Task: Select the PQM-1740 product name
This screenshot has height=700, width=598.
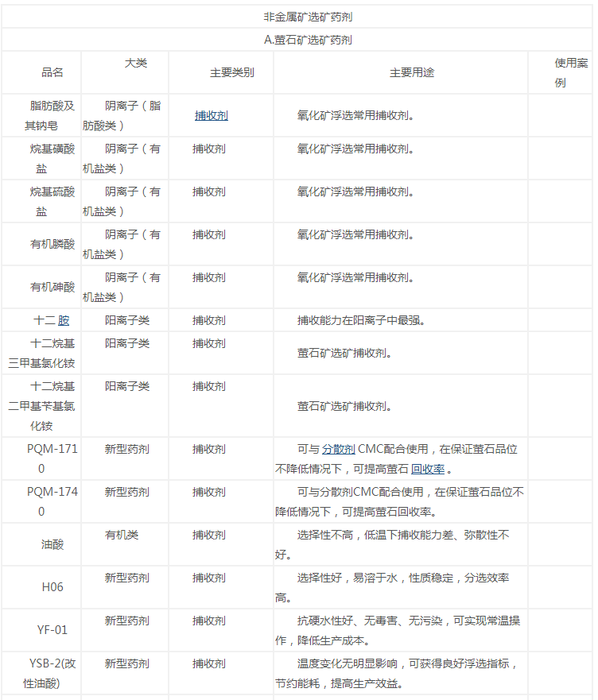Action: pos(52,501)
